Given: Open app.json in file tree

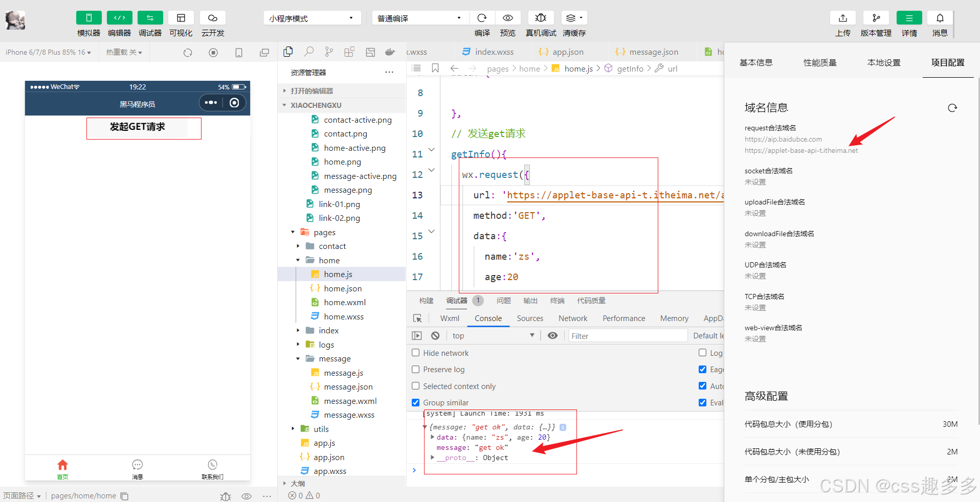Looking at the screenshot, I should (342, 457).
